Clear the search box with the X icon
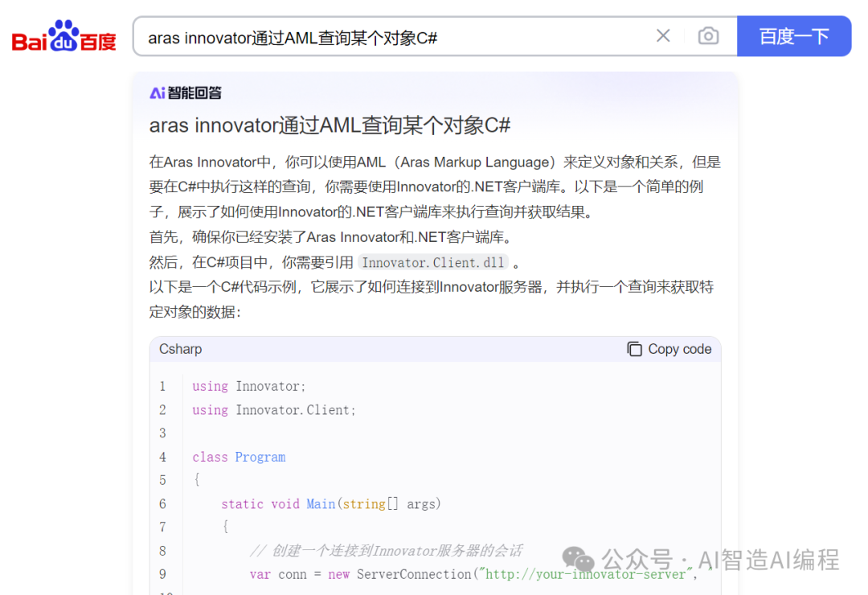The width and height of the screenshot is (868, 595). [662, 36]
